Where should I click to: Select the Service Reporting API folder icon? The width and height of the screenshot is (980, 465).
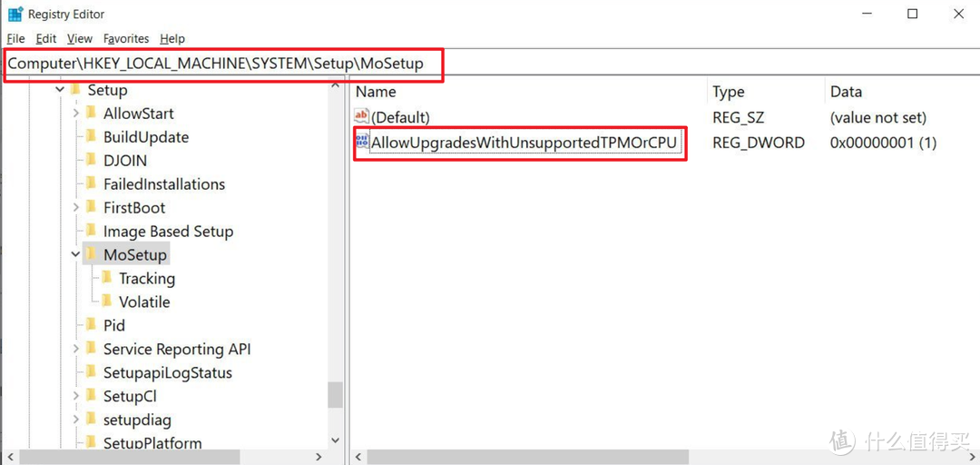(x=92, y=348)
